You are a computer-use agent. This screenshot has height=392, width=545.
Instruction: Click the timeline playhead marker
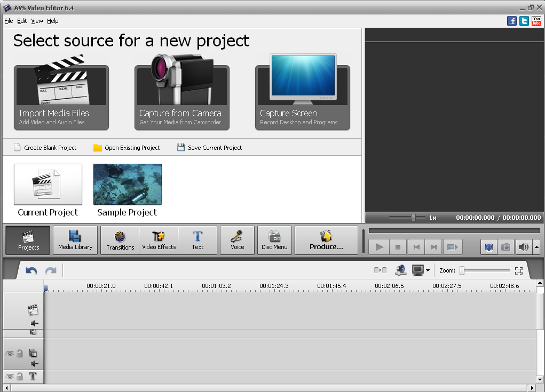[x=45, y=288]
